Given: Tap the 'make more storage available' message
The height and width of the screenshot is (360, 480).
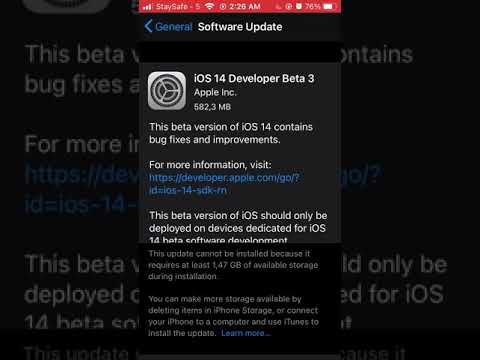Looking at the screenshot, I should click(x=233, y=316).
